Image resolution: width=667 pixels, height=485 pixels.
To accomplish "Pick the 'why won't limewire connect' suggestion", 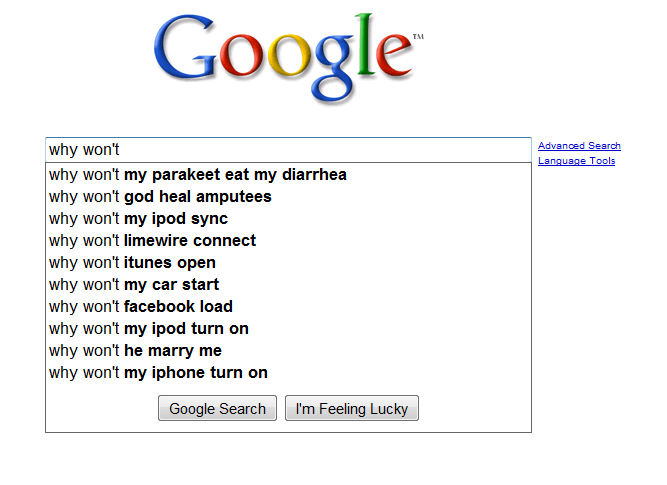I will (x=152, y=241).
